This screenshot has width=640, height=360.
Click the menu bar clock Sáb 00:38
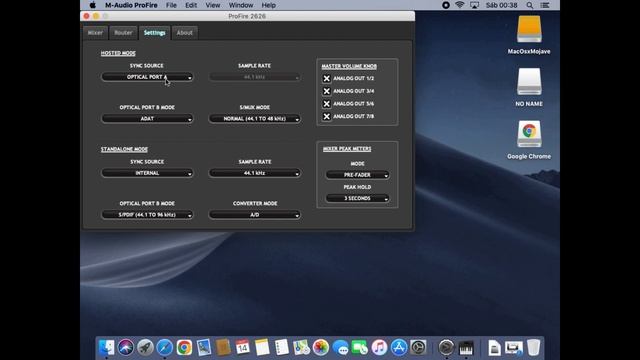point(502,5)
